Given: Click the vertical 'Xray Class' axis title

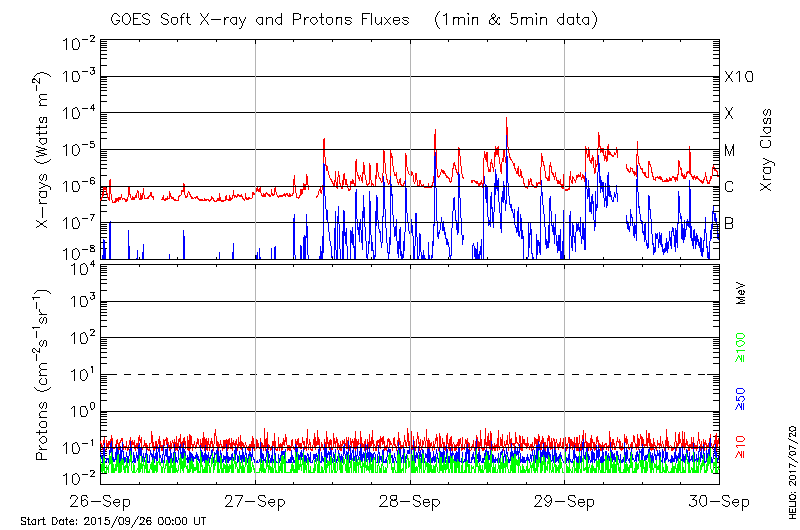Looking at the screenshot, I should point(767,150).
